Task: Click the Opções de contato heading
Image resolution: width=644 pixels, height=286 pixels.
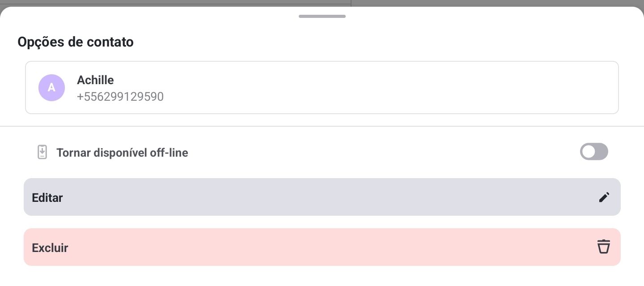Action: [76, 42]
